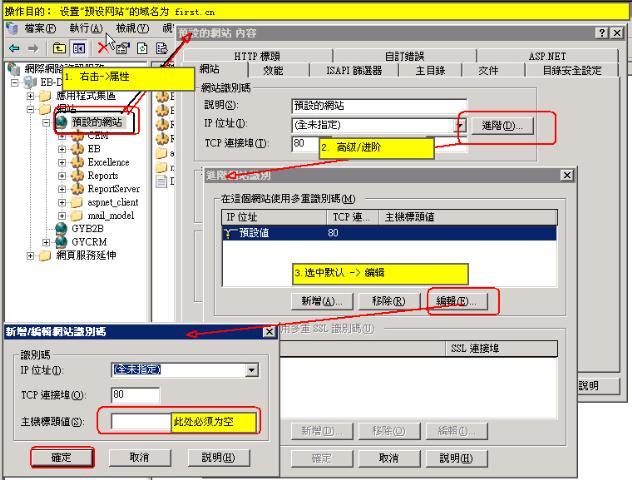This screenshot has height=480, width=632.
Task: Click 說明(H) in the 新增/編輯網站識別碼 dialog
Action: 218,457
